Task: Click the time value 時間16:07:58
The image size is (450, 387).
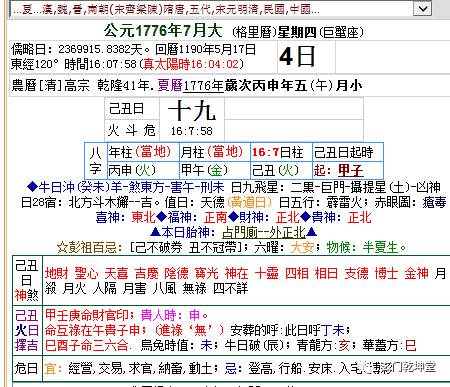Action: 100,64
